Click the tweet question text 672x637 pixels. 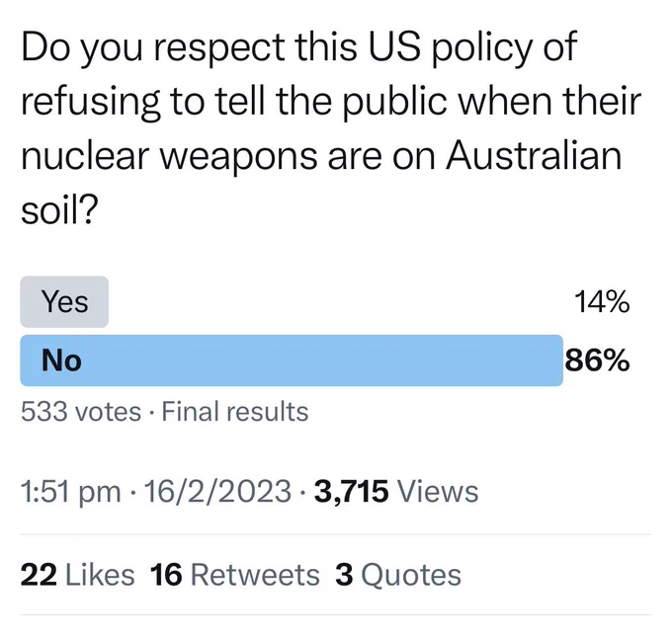331,128
